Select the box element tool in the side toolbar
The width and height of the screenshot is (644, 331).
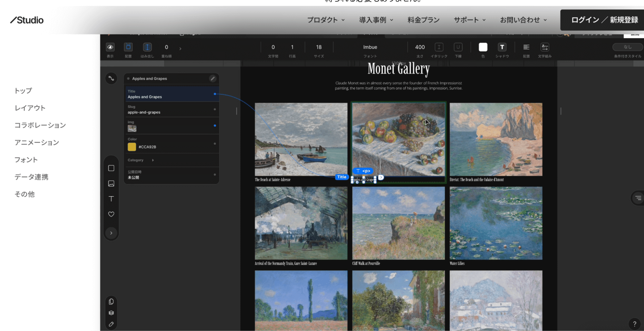tap(111, 168)
